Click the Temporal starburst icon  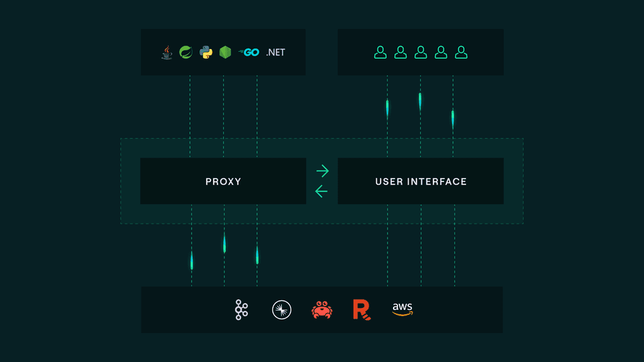281,309
